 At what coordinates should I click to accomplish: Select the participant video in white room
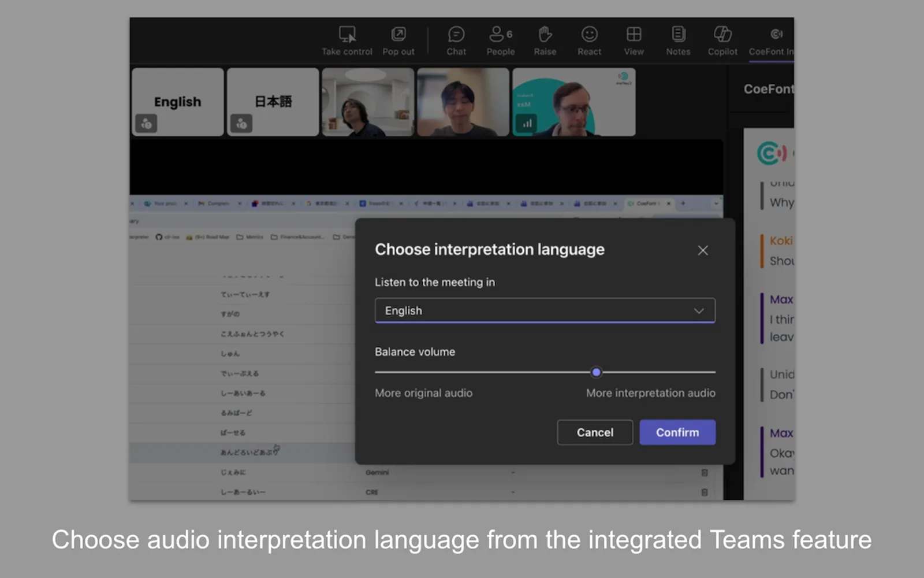tap(368, 102)
